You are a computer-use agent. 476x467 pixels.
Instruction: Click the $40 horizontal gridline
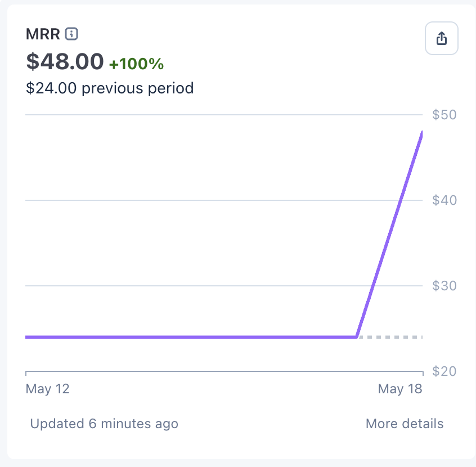pyautogui.click(x=224, y=200)
